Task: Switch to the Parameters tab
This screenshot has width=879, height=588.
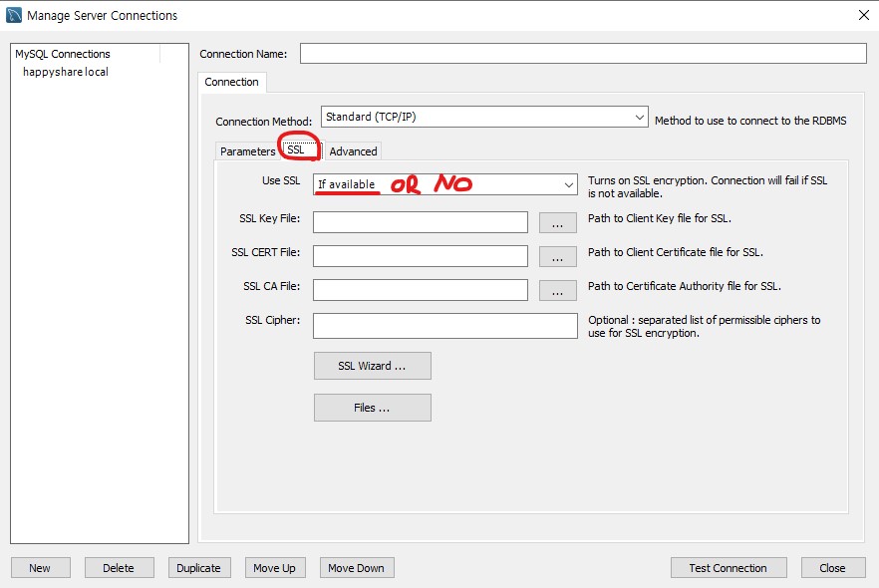Action: tap(247, 151)
